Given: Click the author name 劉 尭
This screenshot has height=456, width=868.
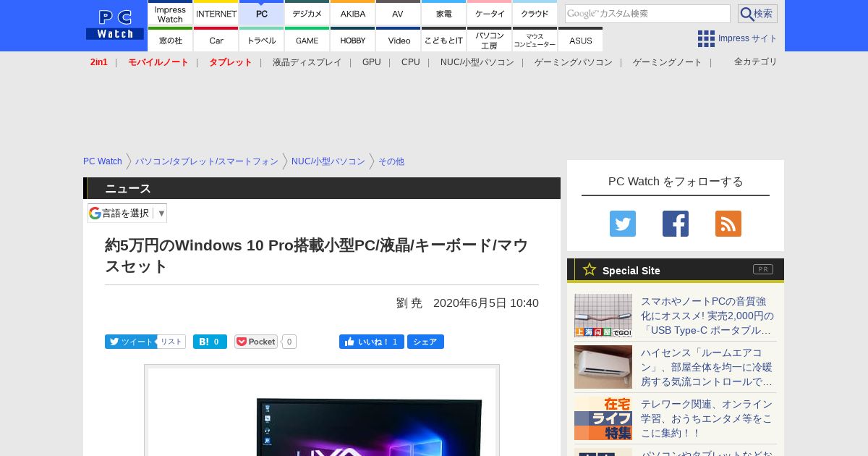Looking at the screenshot, I should click(x=409, y=303).
